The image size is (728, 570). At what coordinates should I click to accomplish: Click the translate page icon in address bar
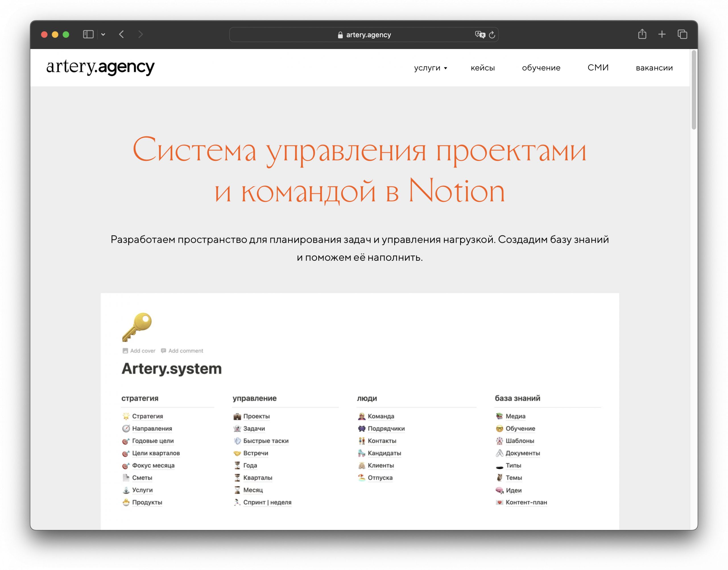[x=480, y=34]
